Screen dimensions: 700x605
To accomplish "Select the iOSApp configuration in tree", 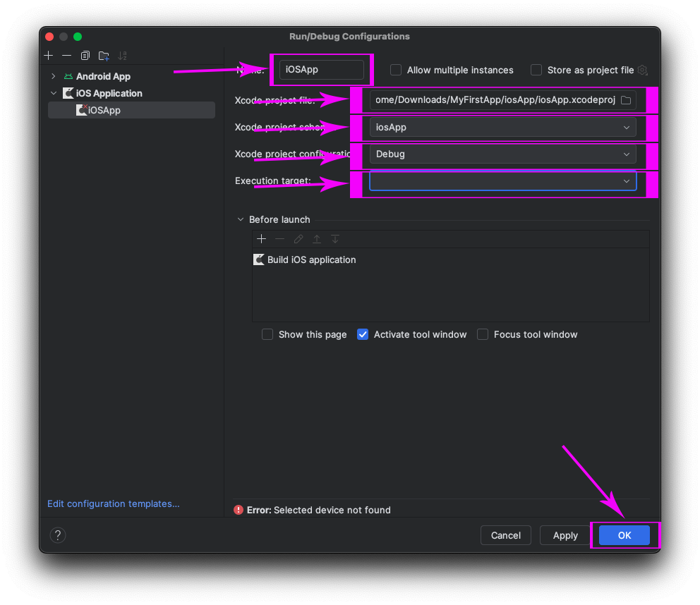I will [131, 110].
